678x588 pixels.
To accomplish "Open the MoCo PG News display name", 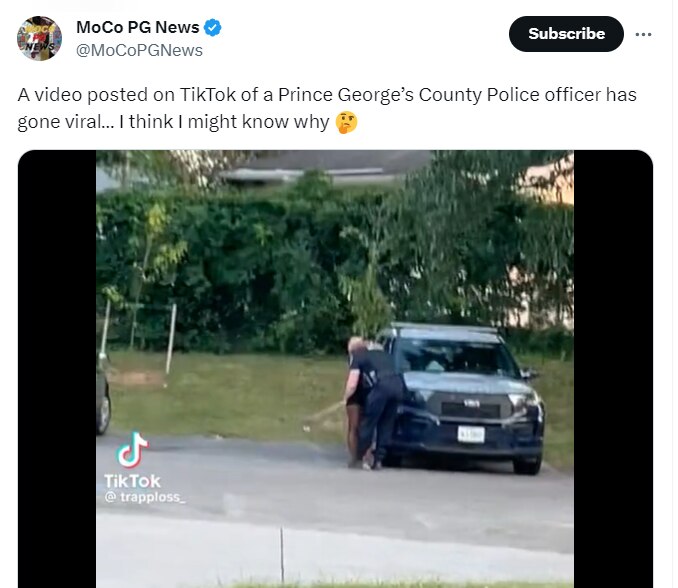I will (x=138, y=27).
